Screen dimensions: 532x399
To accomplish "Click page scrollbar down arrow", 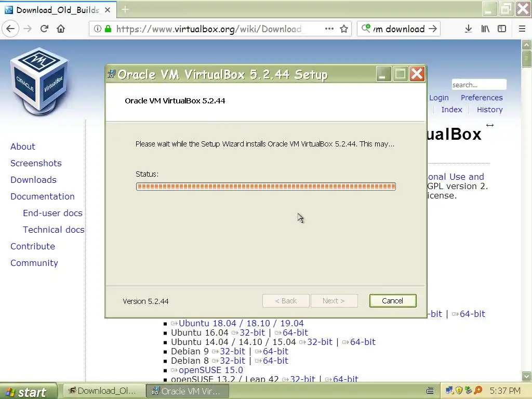I will click(527, 376).
